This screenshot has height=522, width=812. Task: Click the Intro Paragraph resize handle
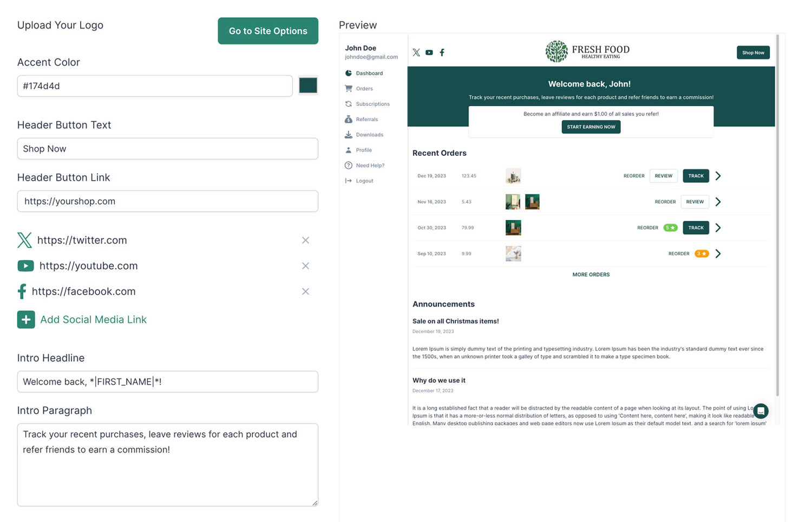[315, 503]
